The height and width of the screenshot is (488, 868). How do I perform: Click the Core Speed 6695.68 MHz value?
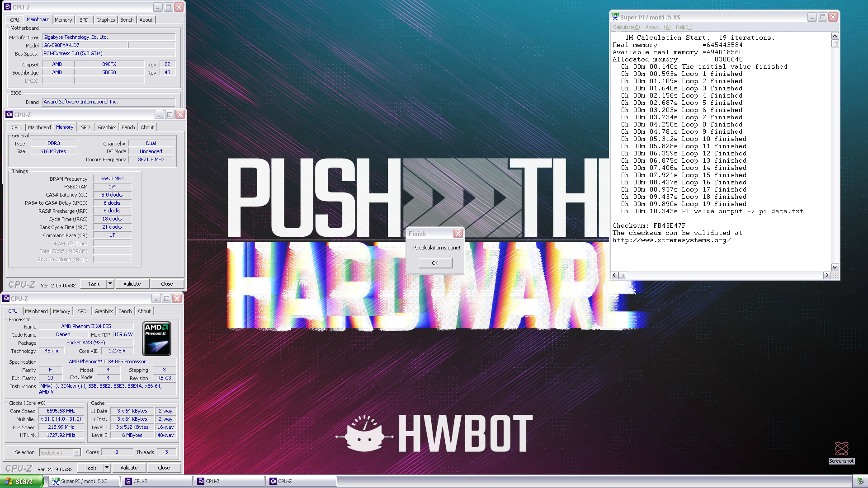[x=61, y=411]
